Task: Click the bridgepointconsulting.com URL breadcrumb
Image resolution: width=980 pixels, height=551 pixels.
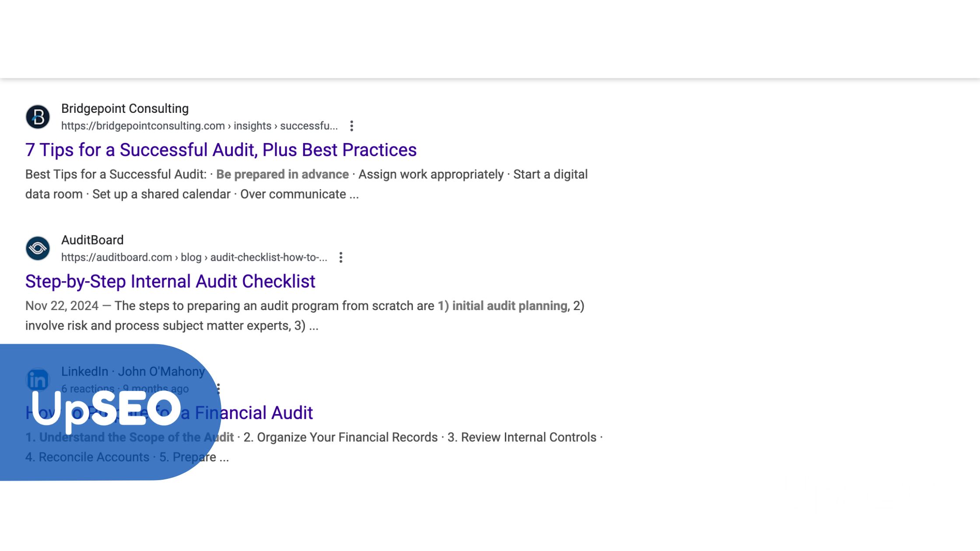Action: tap(199, 126)
